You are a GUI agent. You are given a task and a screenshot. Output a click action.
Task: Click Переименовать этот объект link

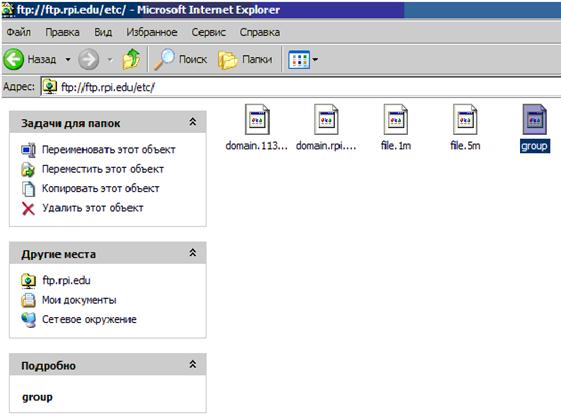click(x=109, y=150)
